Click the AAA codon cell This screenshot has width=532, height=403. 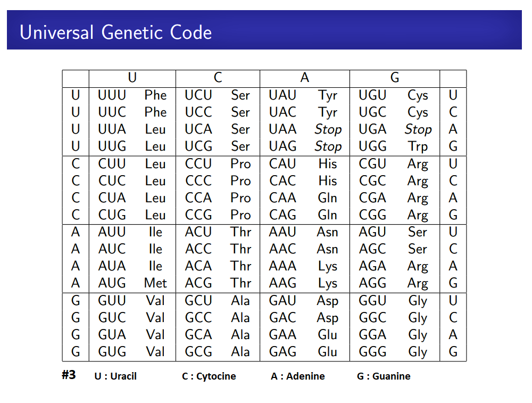[x=282, y=266]
